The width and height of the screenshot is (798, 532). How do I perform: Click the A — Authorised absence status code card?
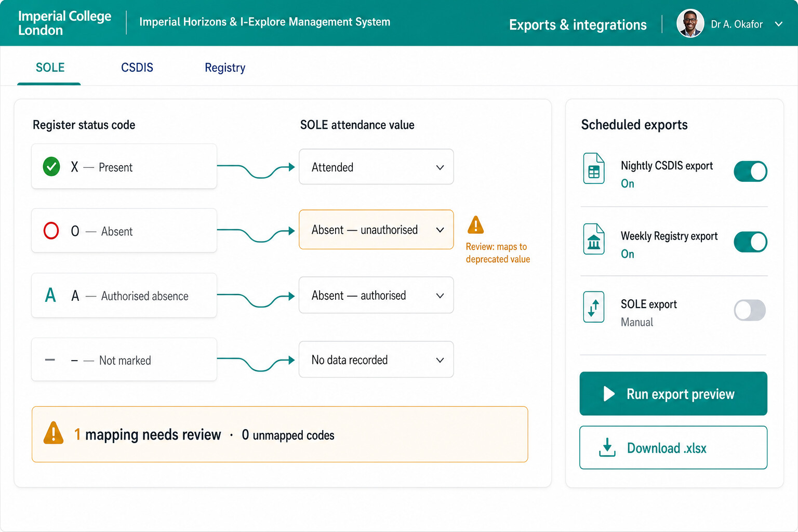pyautogui.click(x=124, y=295)
